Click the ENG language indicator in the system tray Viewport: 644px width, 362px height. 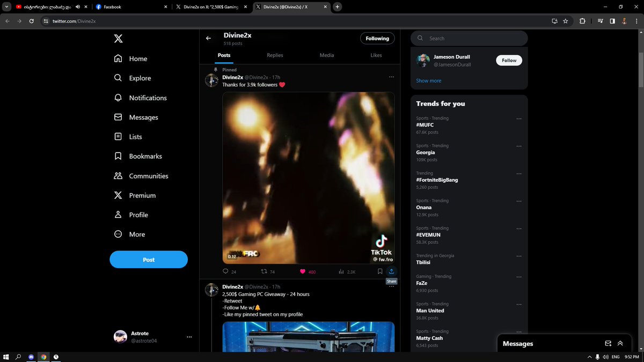[616, 357]
